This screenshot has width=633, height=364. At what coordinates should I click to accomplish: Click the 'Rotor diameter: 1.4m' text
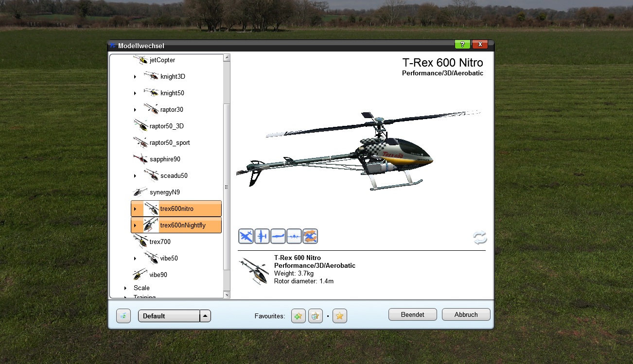coord(304,281)
